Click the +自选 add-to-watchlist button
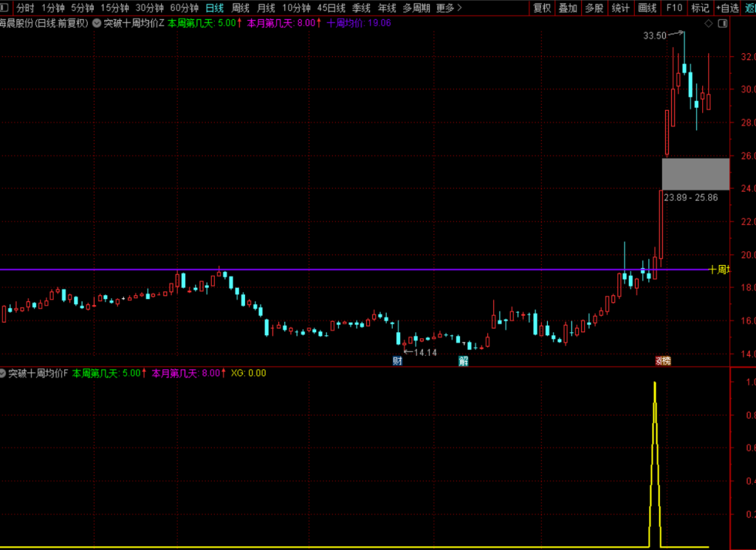The width and height of the screenshot is (756, 550). pyautogui.click(x=727, y=7)
